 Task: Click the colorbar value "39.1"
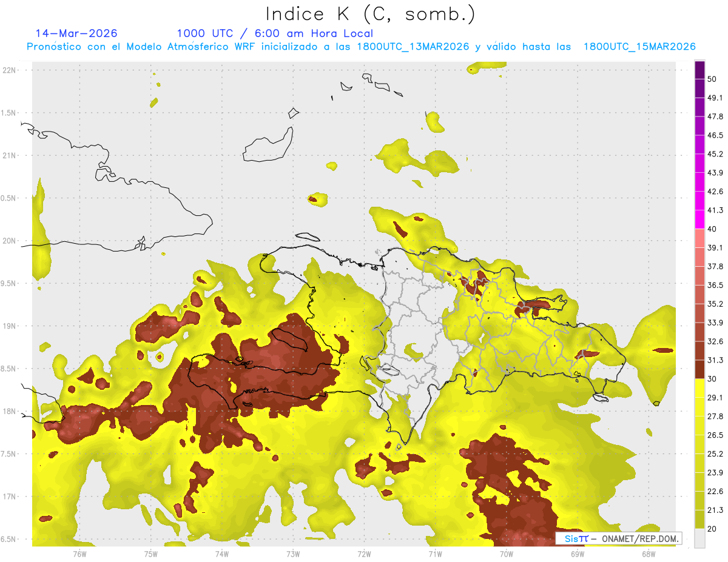point(715,247)
